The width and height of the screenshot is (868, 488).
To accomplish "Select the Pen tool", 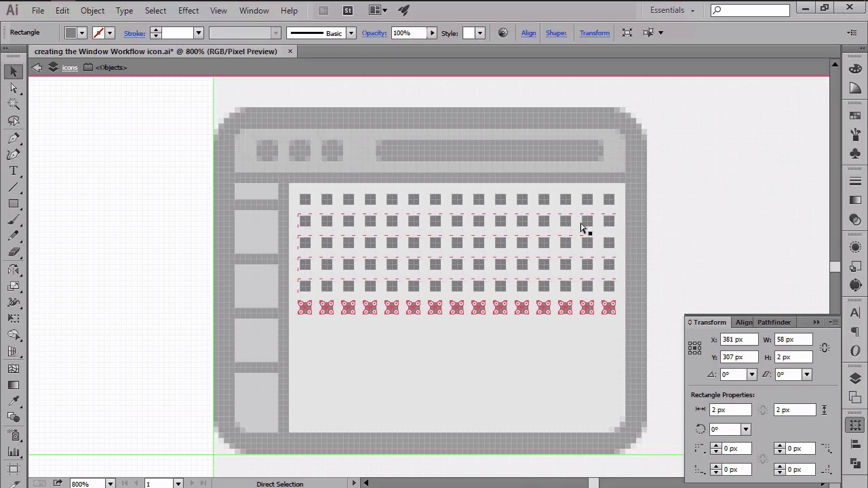I will (x=14, y=138).
